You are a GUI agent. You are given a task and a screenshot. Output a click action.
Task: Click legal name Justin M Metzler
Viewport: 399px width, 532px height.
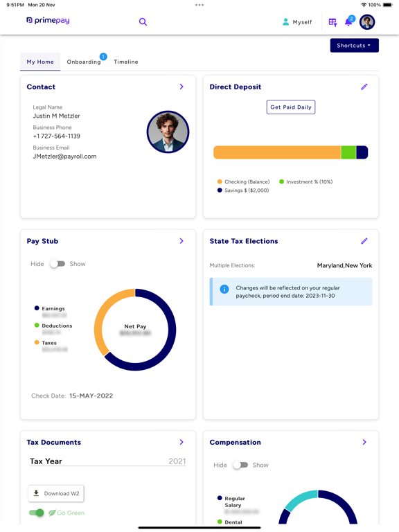[56, 116]
